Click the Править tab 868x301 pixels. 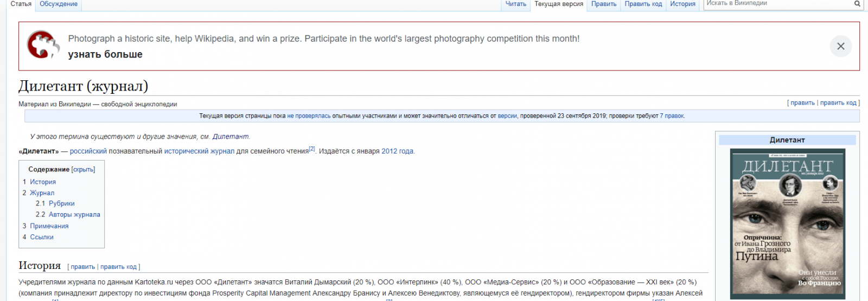[604, 4]
